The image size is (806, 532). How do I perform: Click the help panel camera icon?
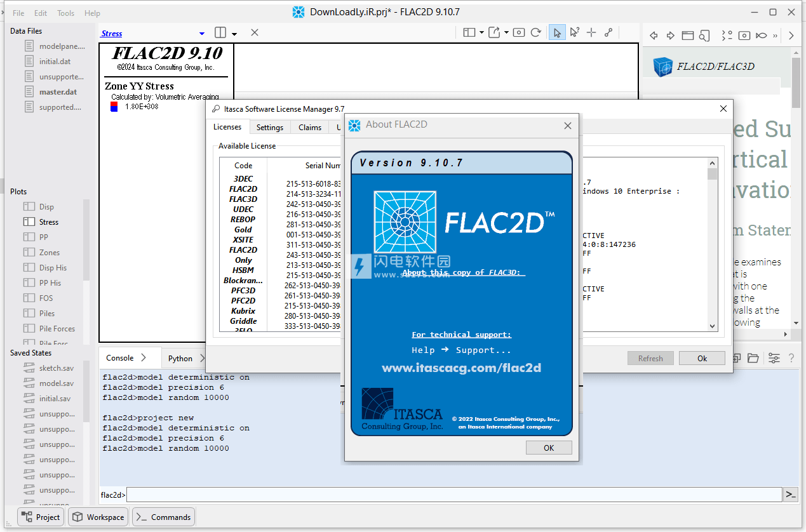pos(744,36)
